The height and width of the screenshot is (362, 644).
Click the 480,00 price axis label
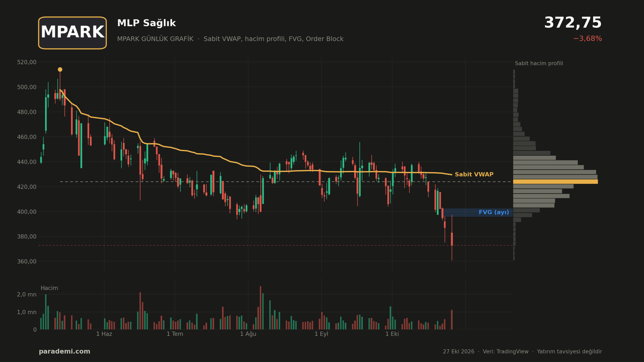coord(27,112)
